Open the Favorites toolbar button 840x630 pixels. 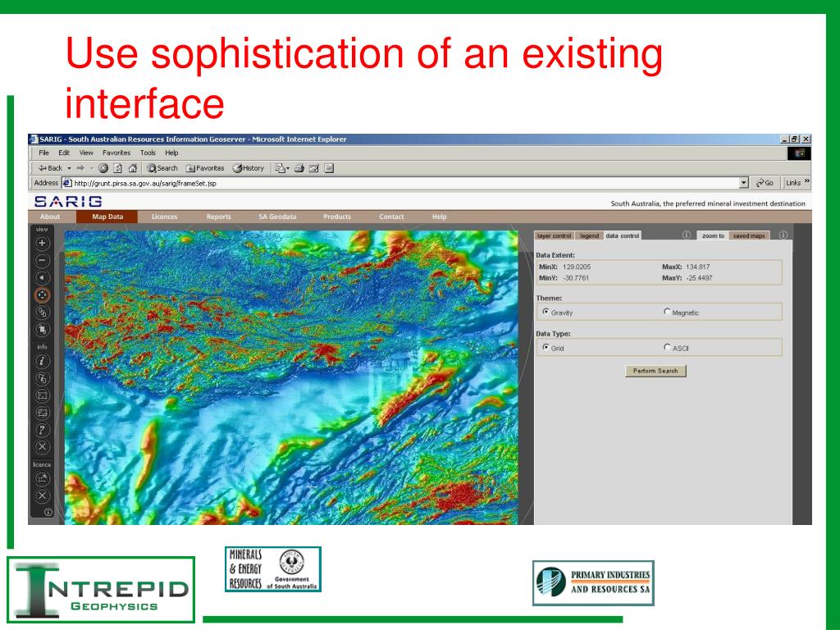coord(205,168)
